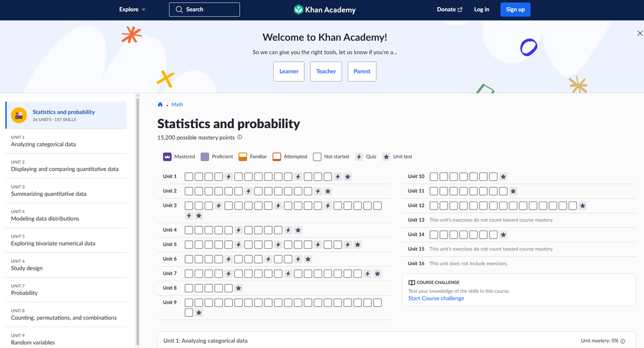Click the Unit 7 row label
The width and height of the screenshot is (644, 348).
pyautogui.click(x=170, y=273)
